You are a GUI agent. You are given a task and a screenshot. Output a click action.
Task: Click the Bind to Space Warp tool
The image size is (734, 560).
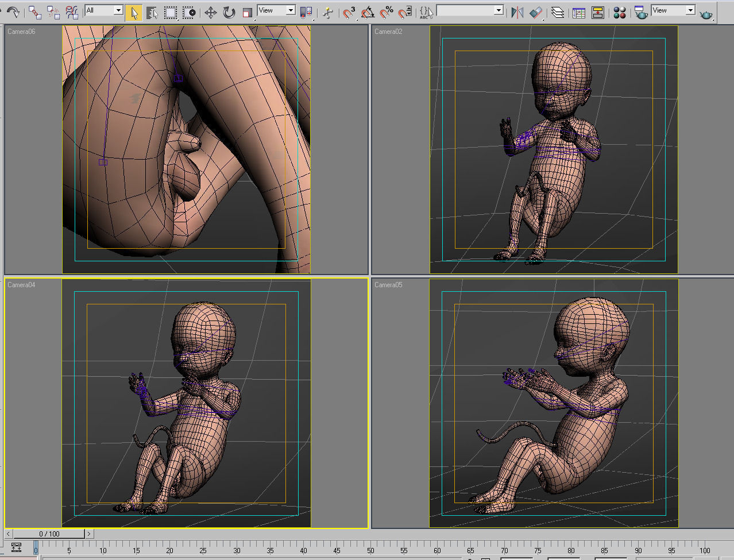(72, 12)
